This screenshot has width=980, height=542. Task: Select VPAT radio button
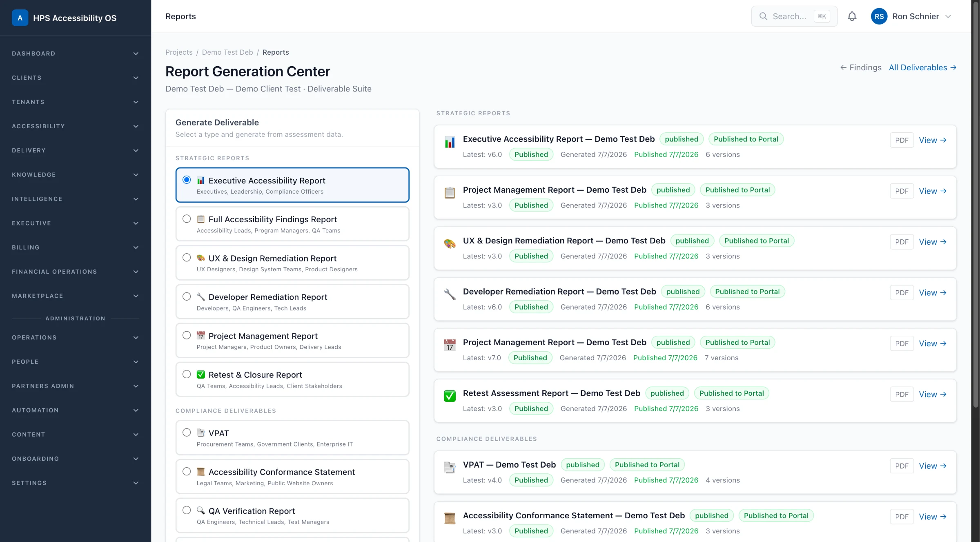187,433
